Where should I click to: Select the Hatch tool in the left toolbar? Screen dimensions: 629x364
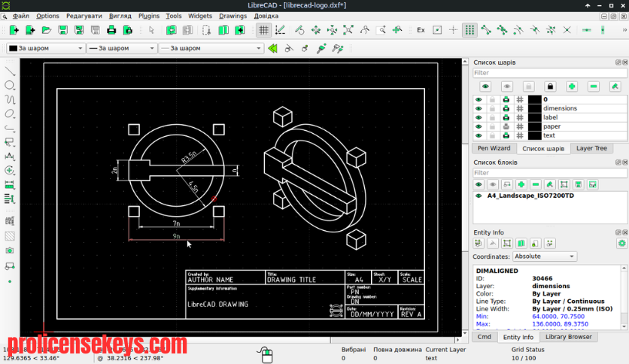[10, 236]
